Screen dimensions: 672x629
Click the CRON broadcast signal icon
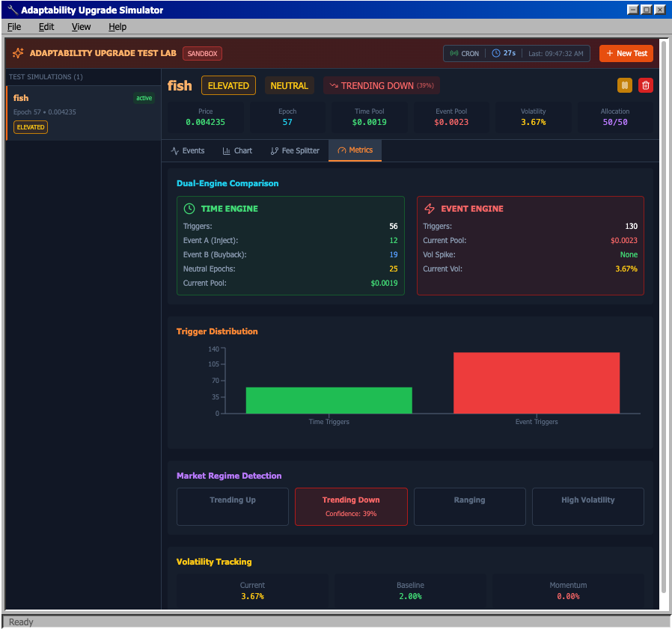(453, 54)
